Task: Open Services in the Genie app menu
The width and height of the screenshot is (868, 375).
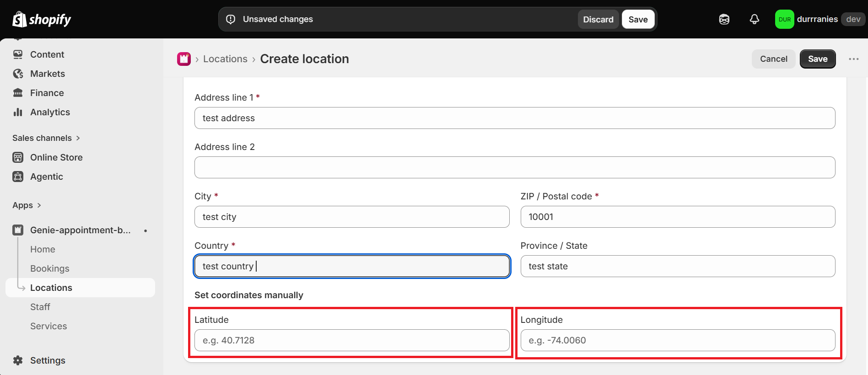Action: (49, 326)
